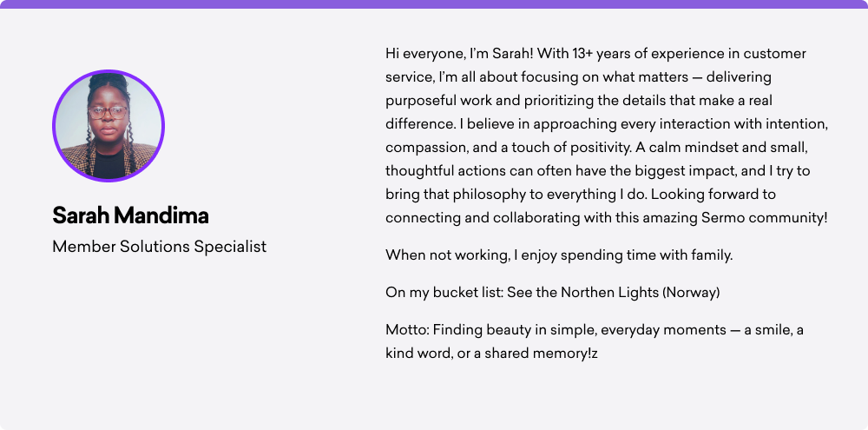Click the Sarah Mandima name heading
Screen dimensions: 868x430
pos(130,215)
